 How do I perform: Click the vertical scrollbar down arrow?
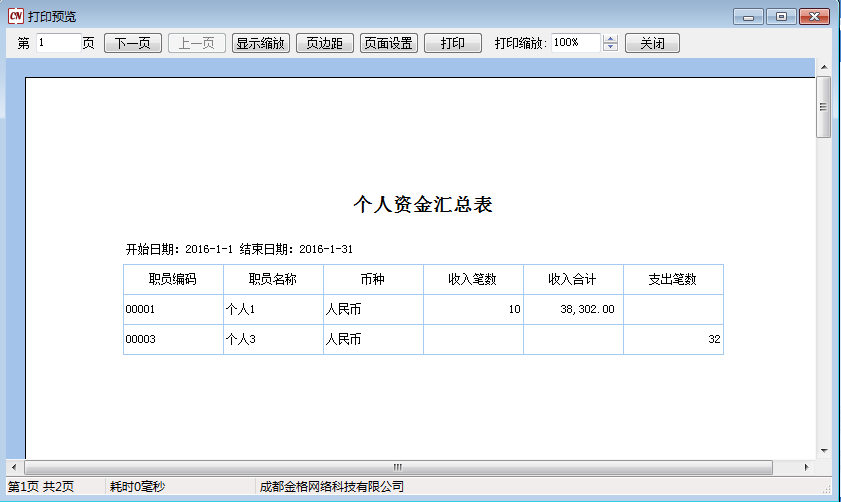[824, 451]
